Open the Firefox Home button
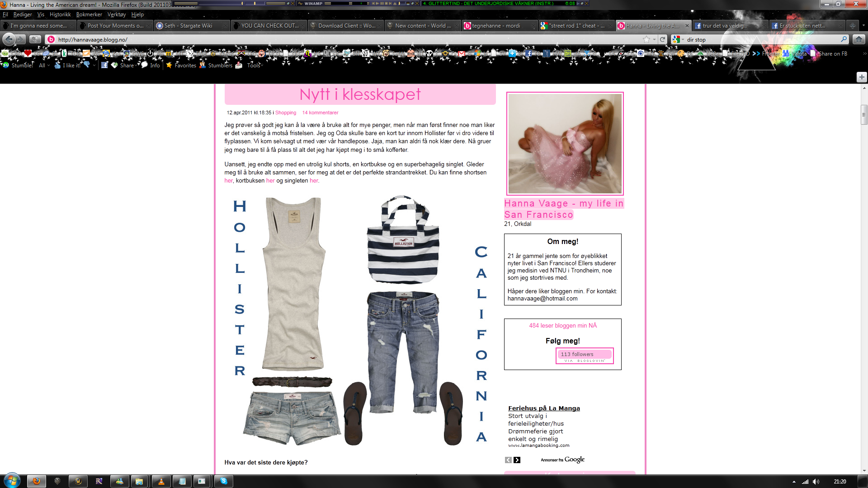The image size is (868, 488). [859, 39]
